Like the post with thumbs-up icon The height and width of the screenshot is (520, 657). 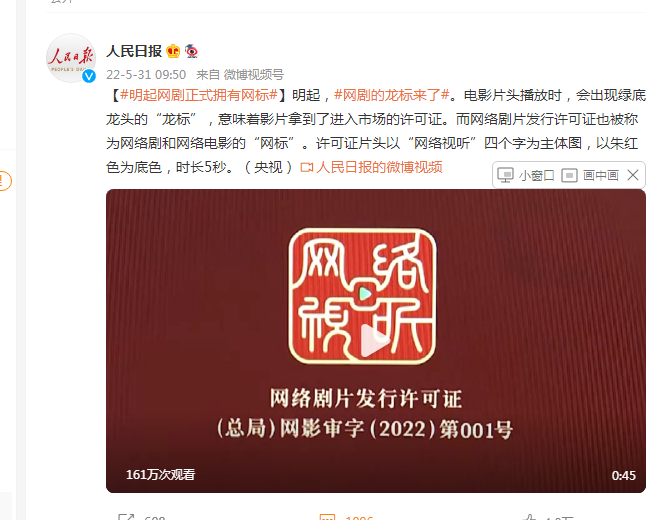(x=529, y=517)
